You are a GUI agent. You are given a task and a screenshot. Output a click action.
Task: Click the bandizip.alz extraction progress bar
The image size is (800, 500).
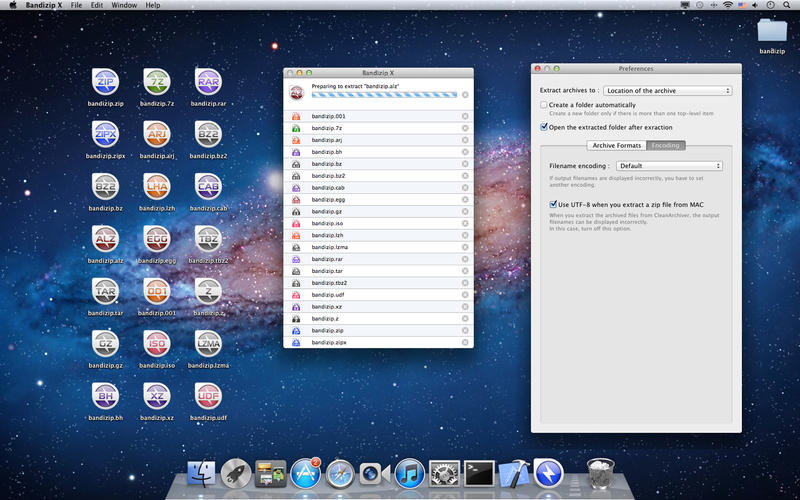(x=383, y=96)
